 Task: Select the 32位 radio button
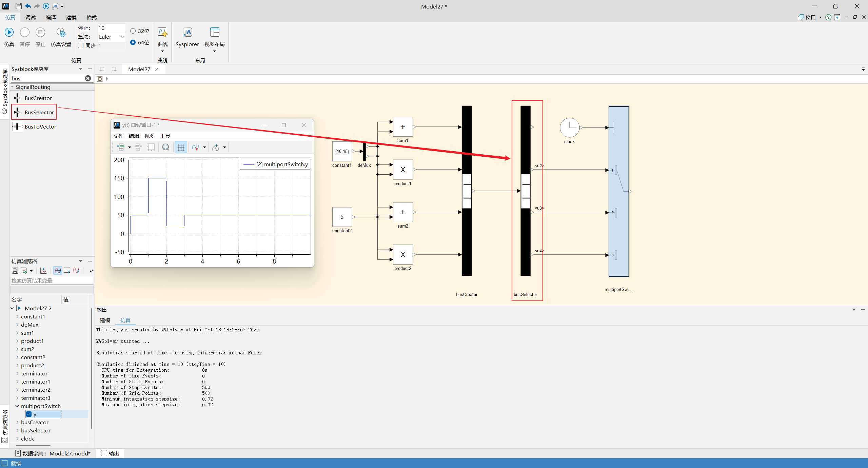(133, 31)
